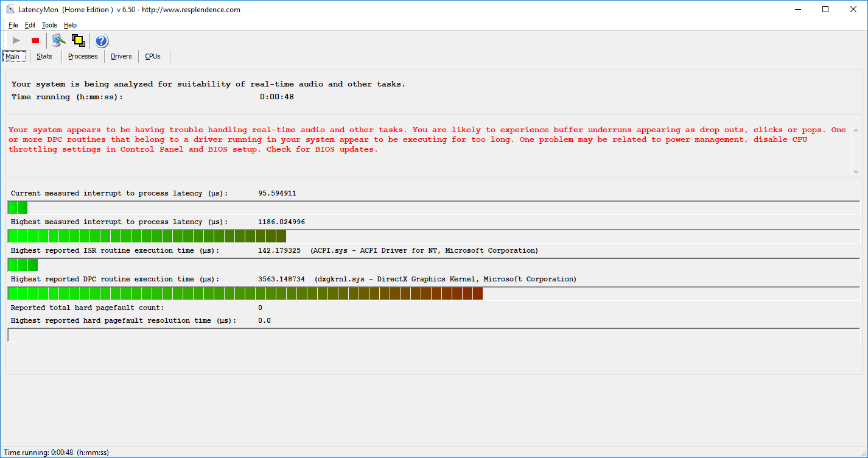Open the File menu
Screen dimensions: 868x458
(x=13, y=25)
